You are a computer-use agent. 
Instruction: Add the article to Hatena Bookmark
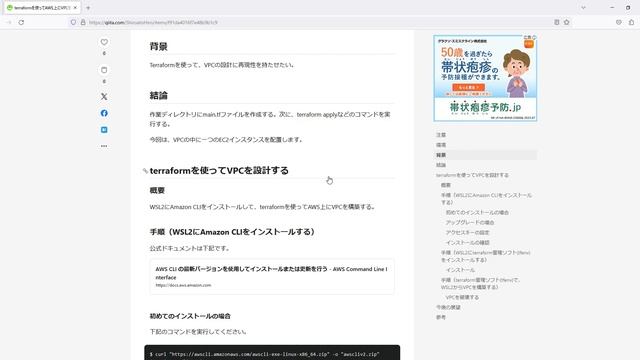tap(104, 129)
